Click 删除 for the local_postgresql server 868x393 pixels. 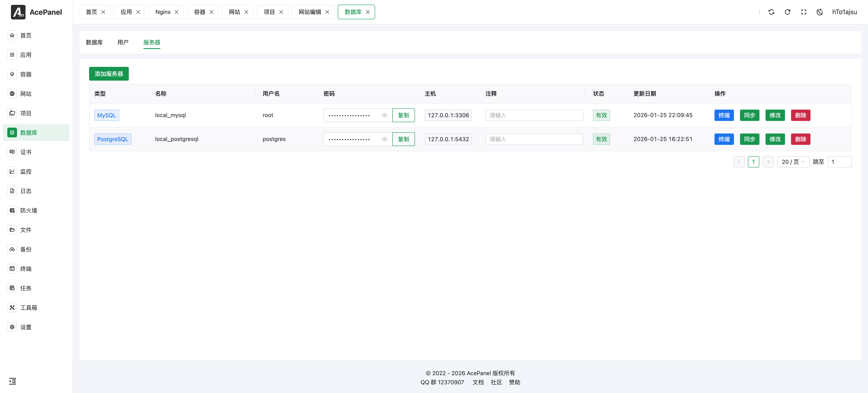pyautogui.click(x=800, y=139)
